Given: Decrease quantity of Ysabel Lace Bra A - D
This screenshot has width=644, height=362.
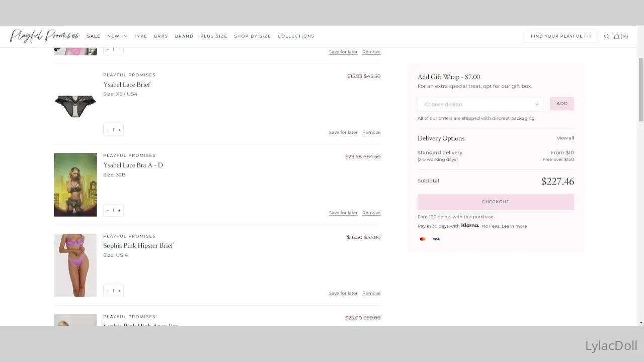Looking at the screenshot, I should (x=107, y=210).
